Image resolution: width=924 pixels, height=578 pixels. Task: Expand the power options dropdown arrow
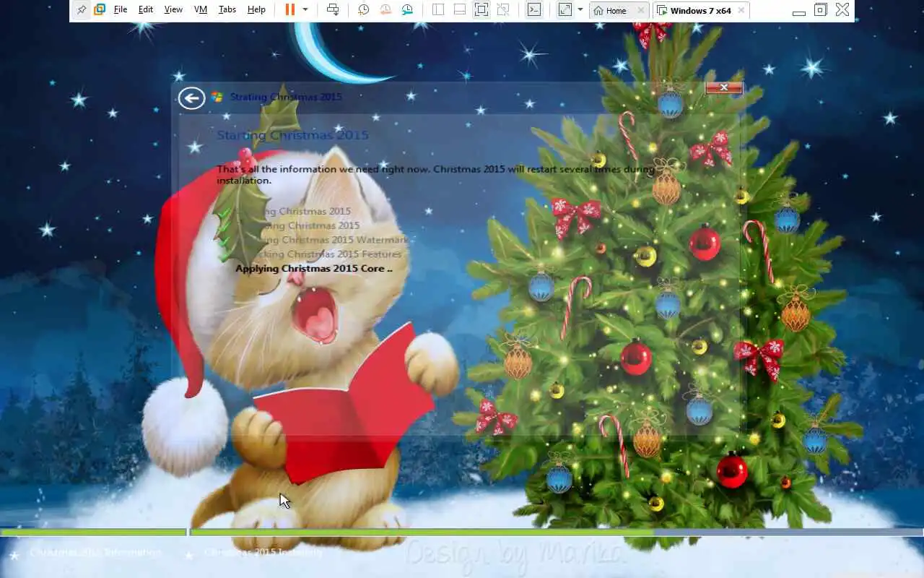coord(305,10)
